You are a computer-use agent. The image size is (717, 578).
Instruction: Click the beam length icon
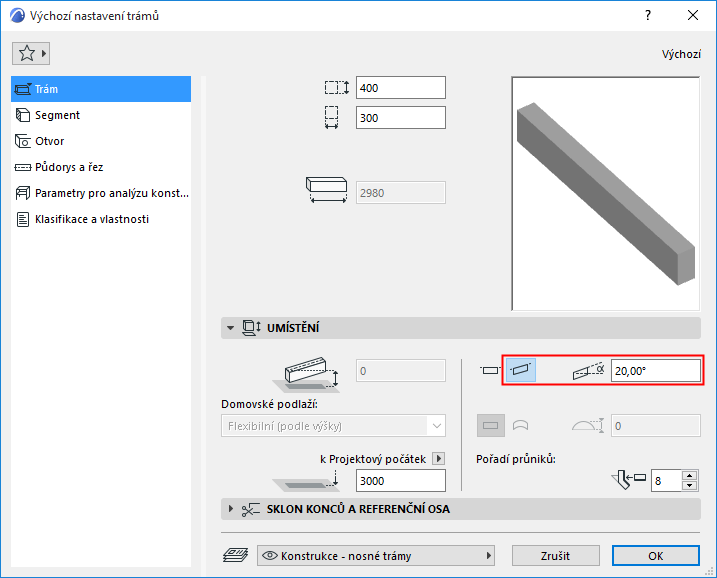point(326,190)
